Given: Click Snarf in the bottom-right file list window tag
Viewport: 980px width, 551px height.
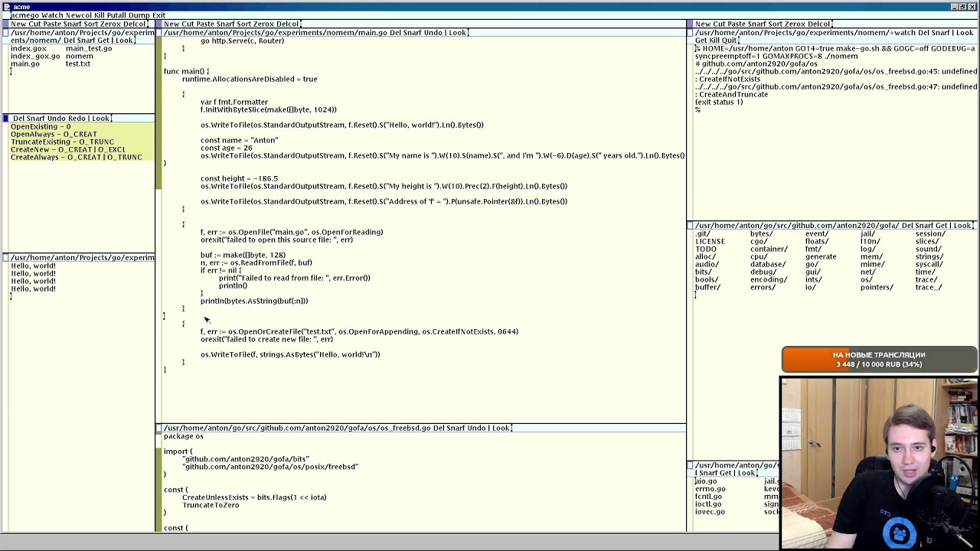Looking at the screenshot, I should [710, 472].
